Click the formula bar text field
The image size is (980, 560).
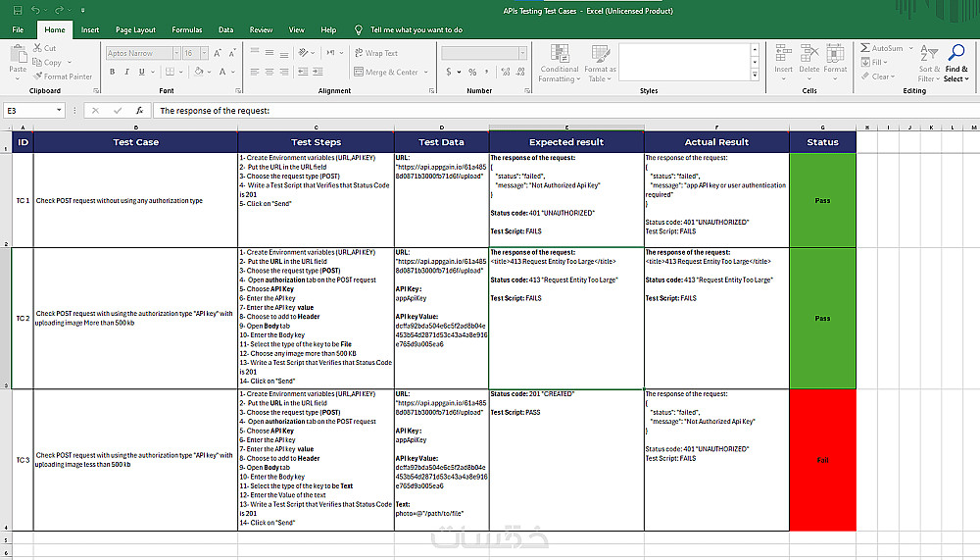pos(565,110)
